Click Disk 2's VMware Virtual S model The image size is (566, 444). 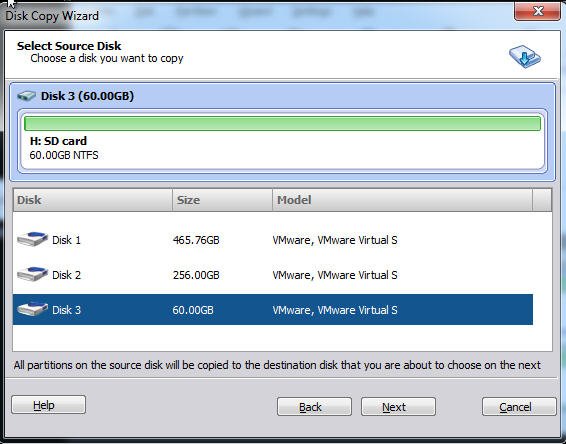coord(335,275)
